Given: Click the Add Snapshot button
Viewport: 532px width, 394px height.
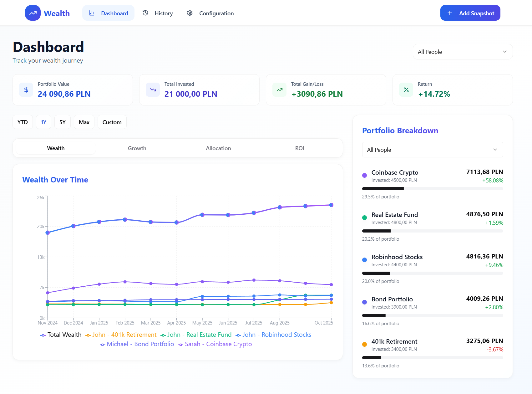Looking at the screenshot, I should click(470, 13).
